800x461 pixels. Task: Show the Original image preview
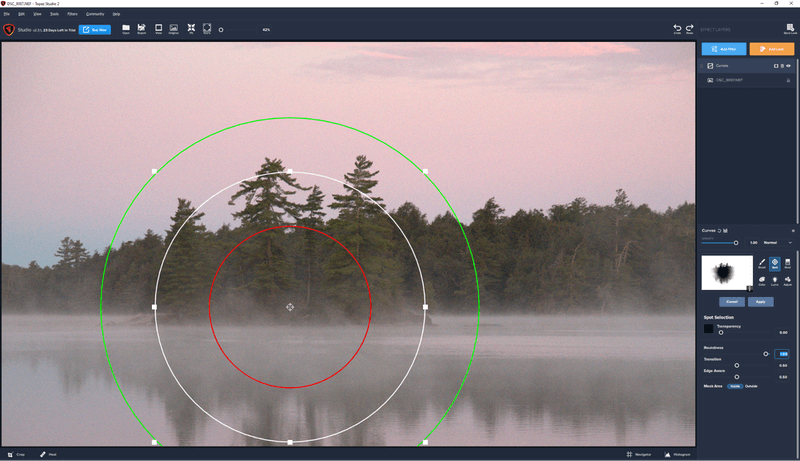173,29
